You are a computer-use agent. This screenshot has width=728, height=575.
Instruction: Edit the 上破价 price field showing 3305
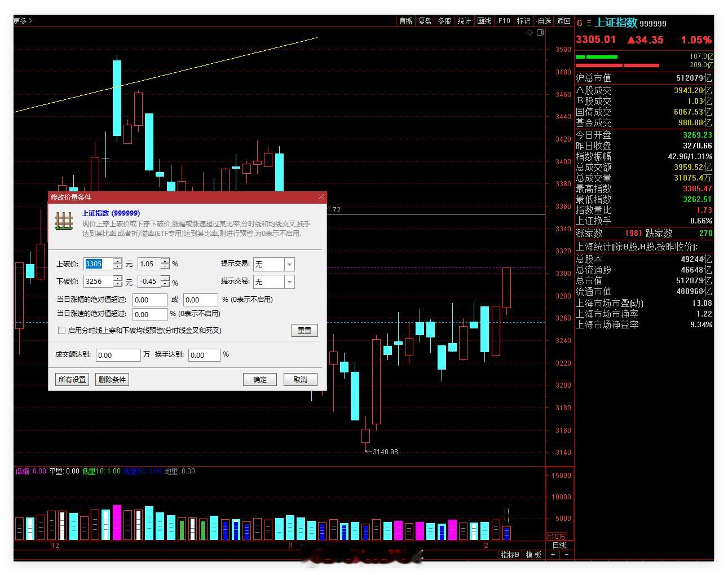[x=98, y=264]
